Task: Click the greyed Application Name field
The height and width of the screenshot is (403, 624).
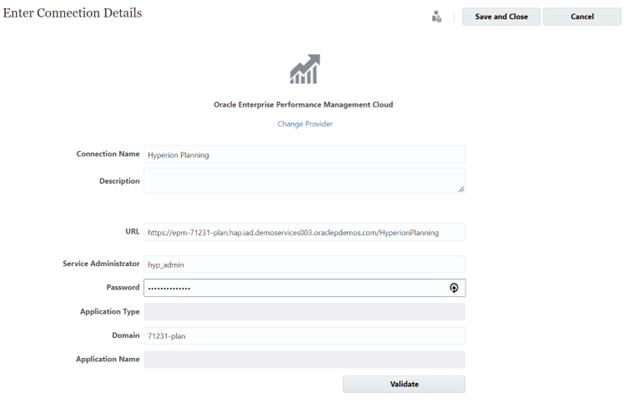Action: pos(304,359)
